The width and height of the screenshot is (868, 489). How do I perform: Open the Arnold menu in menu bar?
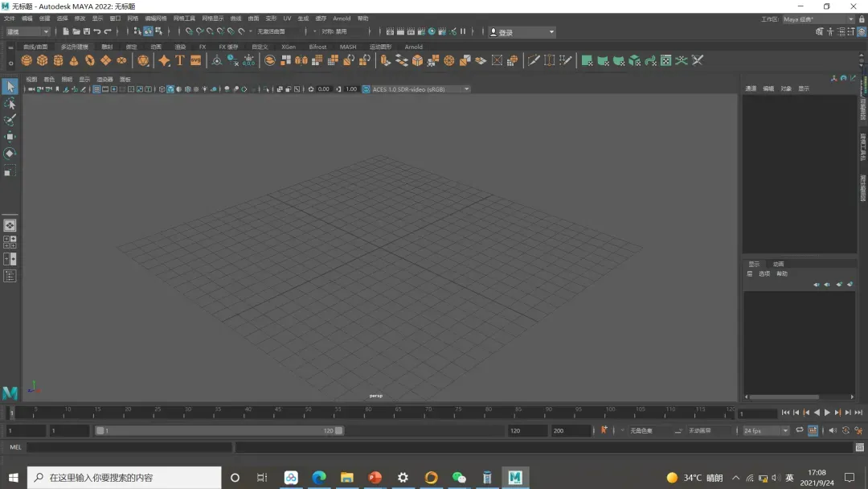(342, 18)
